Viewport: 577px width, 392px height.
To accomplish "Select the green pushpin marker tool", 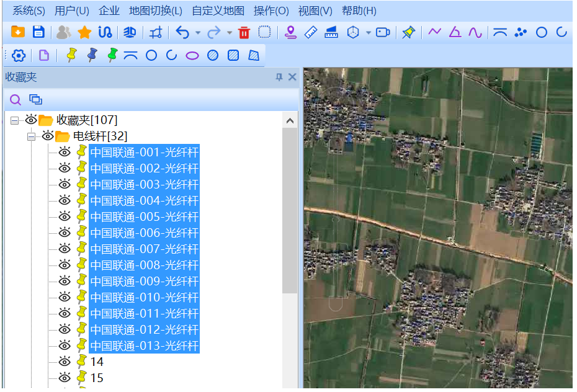I will [x=112, y=55].
